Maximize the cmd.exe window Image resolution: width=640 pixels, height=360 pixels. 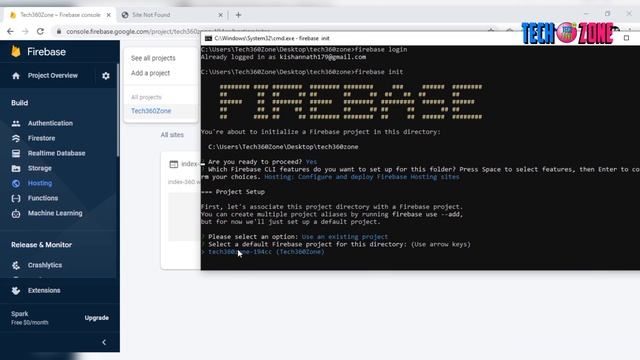pyautogui.click(x=626, y=38)
